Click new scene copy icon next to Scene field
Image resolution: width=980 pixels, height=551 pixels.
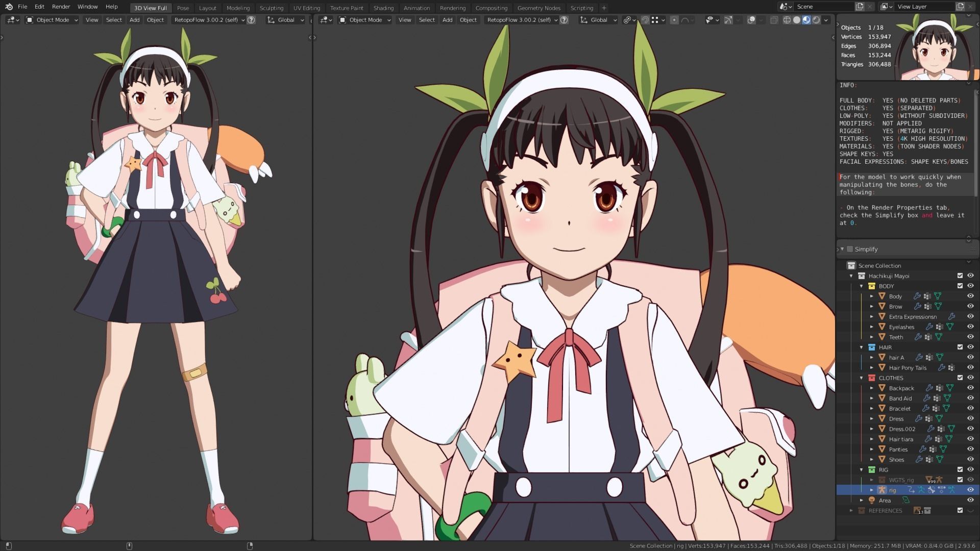pyautogui.click(x=860, y=7)
